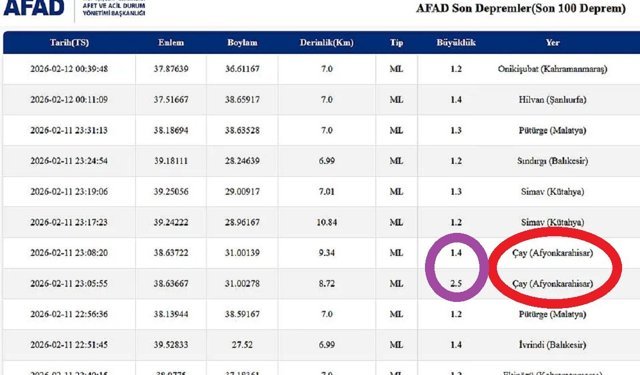The image size is (640, 375).
Task: Select date cell '2026-02-11 22:56:36'
Action: (69, 314)
